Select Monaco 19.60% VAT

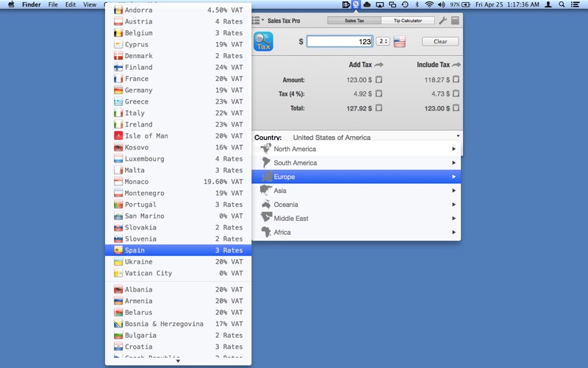tap(178, 182)
